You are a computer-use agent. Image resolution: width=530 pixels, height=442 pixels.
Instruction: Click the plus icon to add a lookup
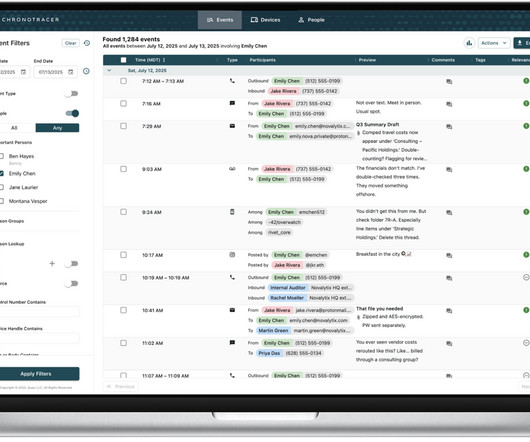coord(52,264)
